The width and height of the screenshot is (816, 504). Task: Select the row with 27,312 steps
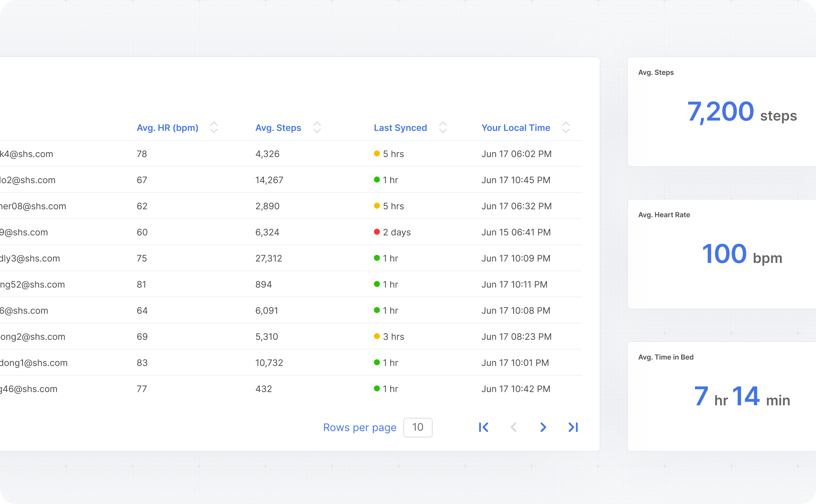[x=269, y=258]
